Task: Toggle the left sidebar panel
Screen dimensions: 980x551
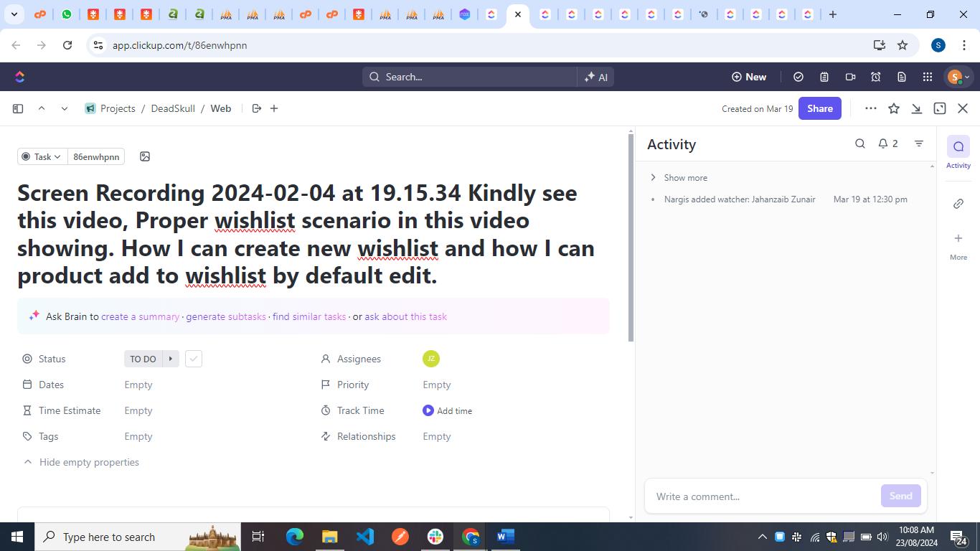Action: (x=18, y=108)
